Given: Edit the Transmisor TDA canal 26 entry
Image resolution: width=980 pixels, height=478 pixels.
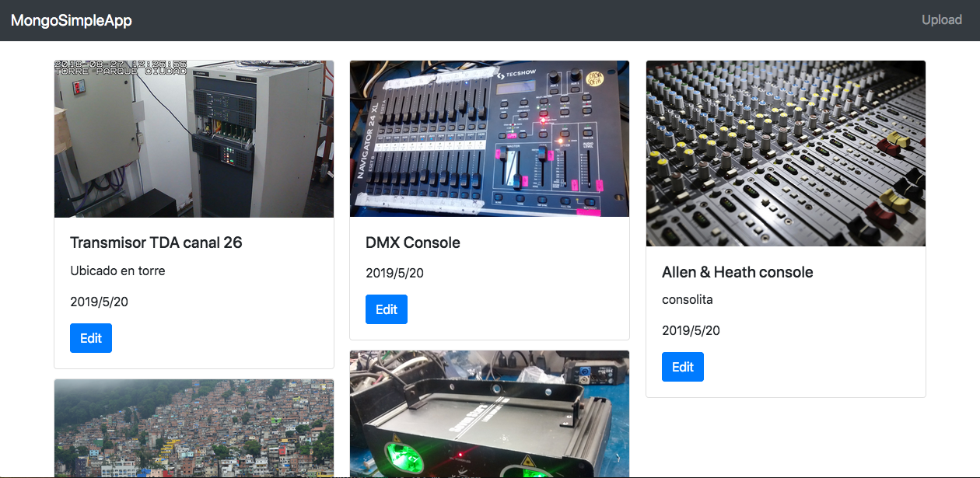Looking at the screenshot, I should click(91, 338).
